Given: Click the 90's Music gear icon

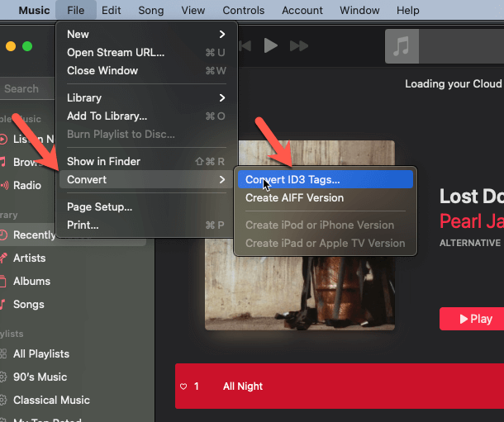Looking at the screenshot, I should (x=3, y=377).
